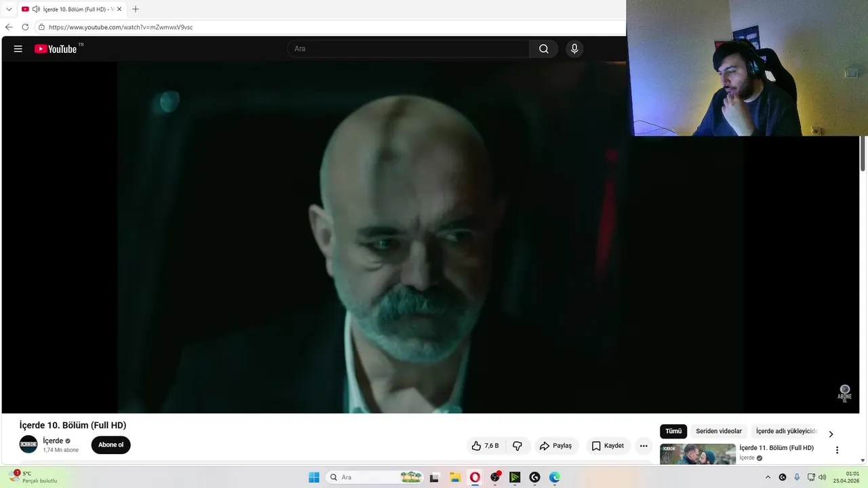
Task: Share the video using Paylaş
Action: click(555, 445)
